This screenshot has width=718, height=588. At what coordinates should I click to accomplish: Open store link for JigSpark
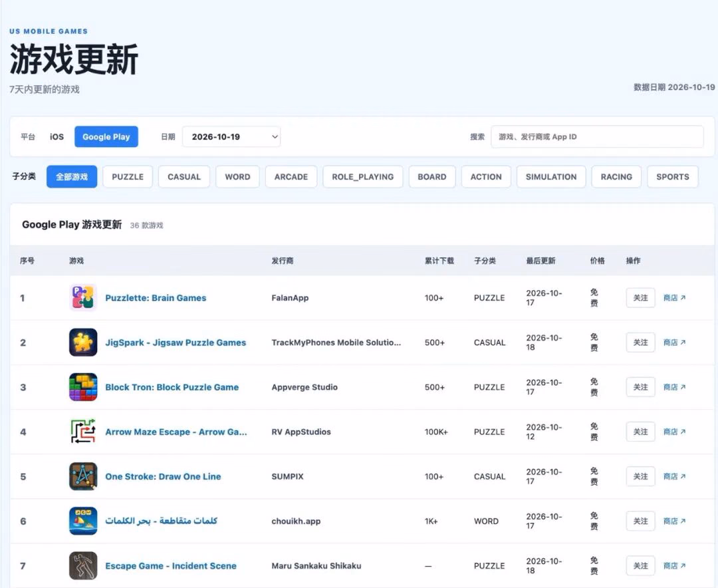click(675, 343)
